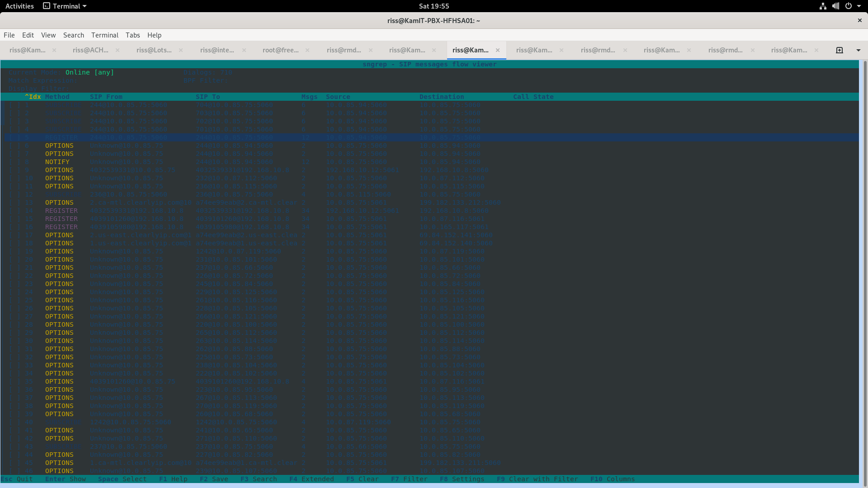Click the clock showing Sat 19:55
Screen dimensions: 868x488
(434, 6)
